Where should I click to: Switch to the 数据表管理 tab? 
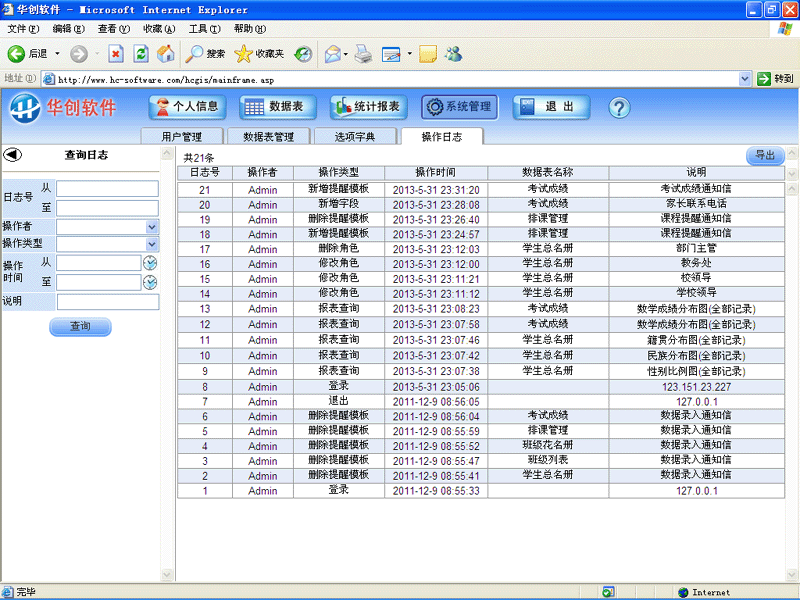pos(269,136)
